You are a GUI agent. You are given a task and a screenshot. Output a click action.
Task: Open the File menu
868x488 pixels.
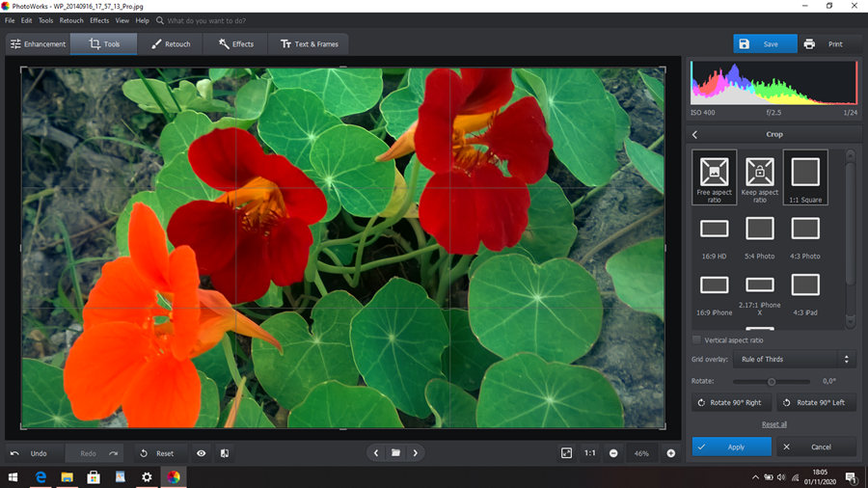tap(10, 20)
